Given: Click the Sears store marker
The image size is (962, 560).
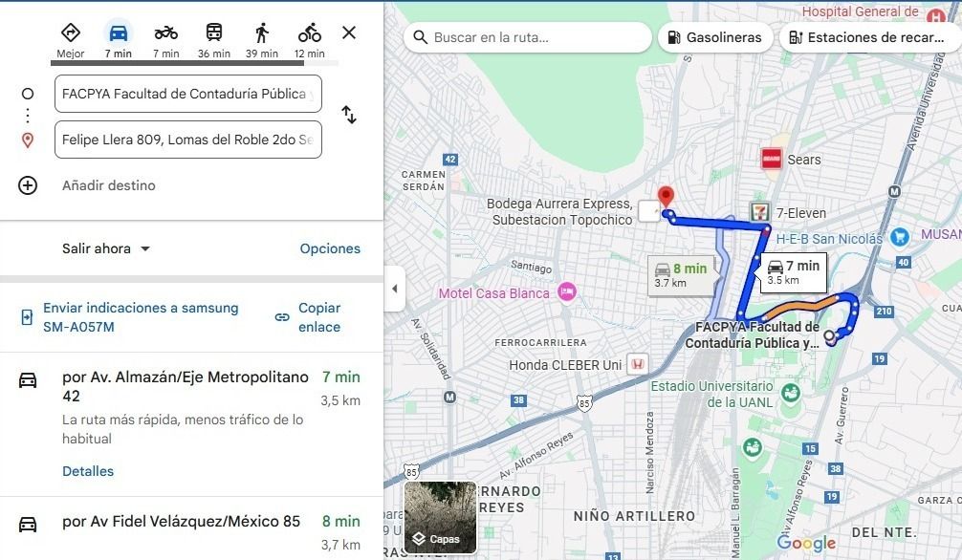Looking at the screenshot, I should (771, 159).
